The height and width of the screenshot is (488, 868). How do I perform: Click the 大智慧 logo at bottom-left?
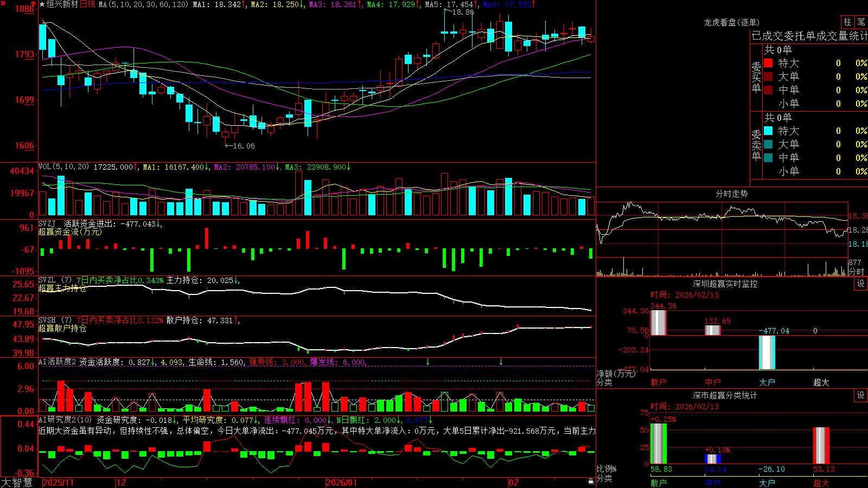[x=17, y=482]
